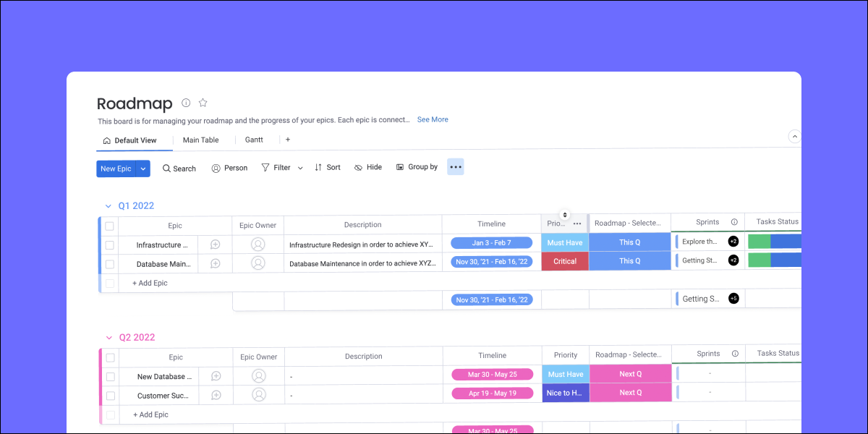This screenshot has height=434, width=868.
Task: Collapse the Q1 2022 group
Action: pyautogui.click(x=109, y=206)
